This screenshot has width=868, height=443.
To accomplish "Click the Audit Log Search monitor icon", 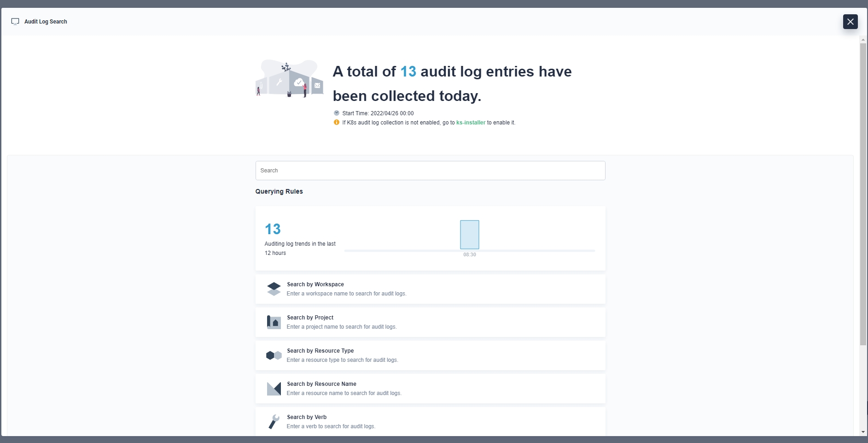I will tap(15, 22).
